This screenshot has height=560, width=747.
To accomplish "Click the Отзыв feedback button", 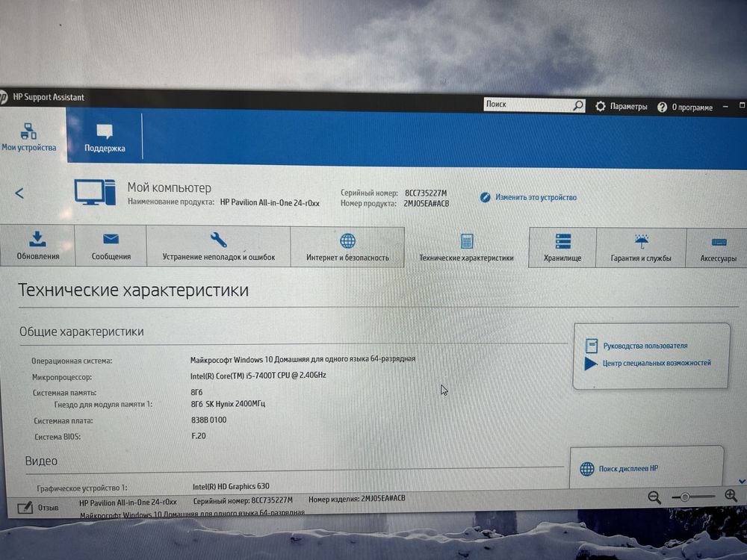I will point(38,508).
